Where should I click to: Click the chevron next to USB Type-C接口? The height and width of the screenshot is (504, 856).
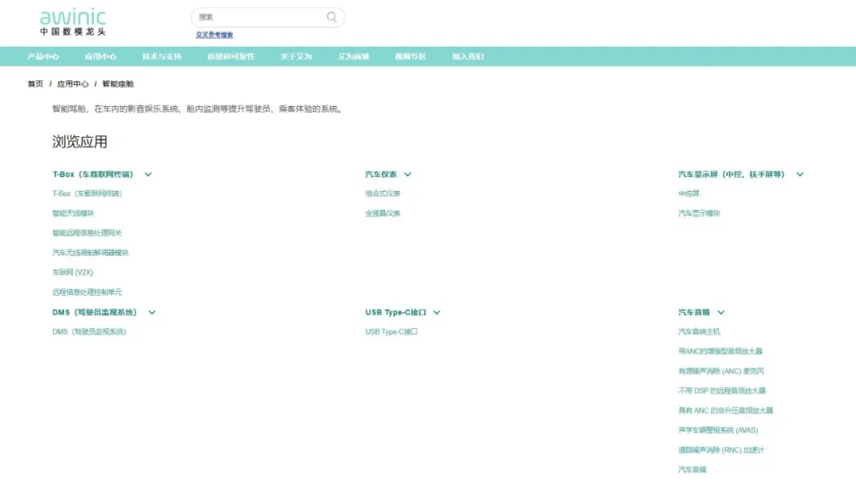click(x=437, y=312)
